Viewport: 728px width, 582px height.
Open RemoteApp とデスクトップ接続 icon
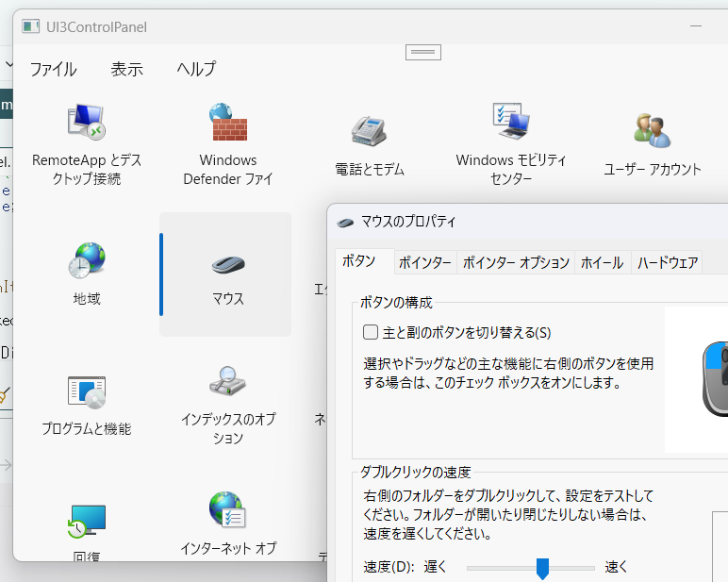coord(86,123)
